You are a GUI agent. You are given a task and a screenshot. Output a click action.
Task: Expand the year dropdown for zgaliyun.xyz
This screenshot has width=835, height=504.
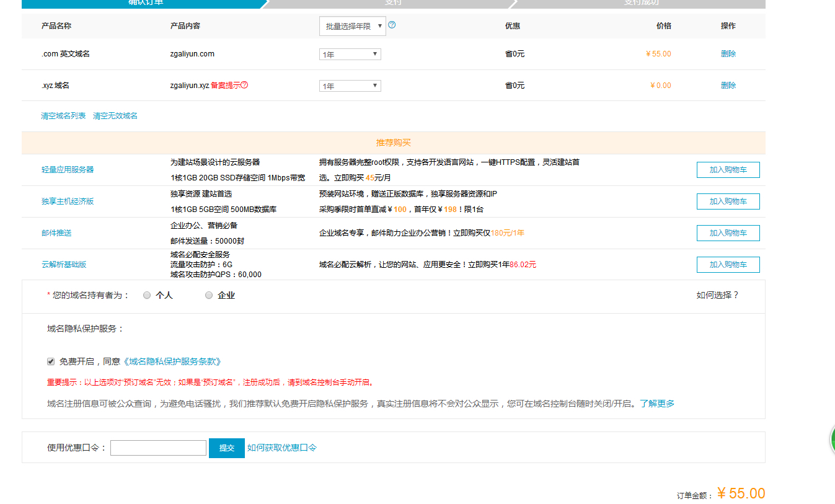350,86
